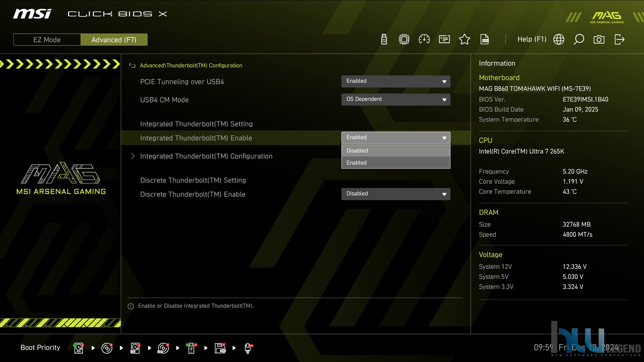Click the MAG B860 TOMAHAWK WIFI motherboard name
Image resolution: width=644 pixels, height=362 pixels.
point(535,89)
